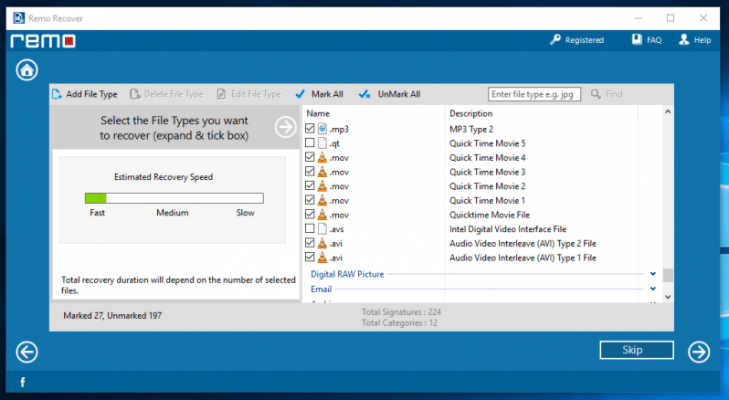Click 'Marked 27, Unmarked 197' status text
This screenshot has height=400, width=729.
click(x=113, y=316)
